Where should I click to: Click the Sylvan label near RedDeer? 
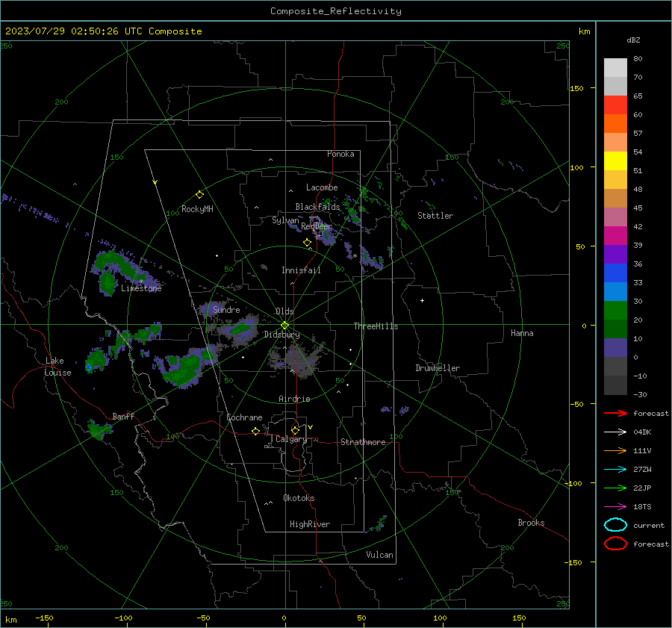285,220
